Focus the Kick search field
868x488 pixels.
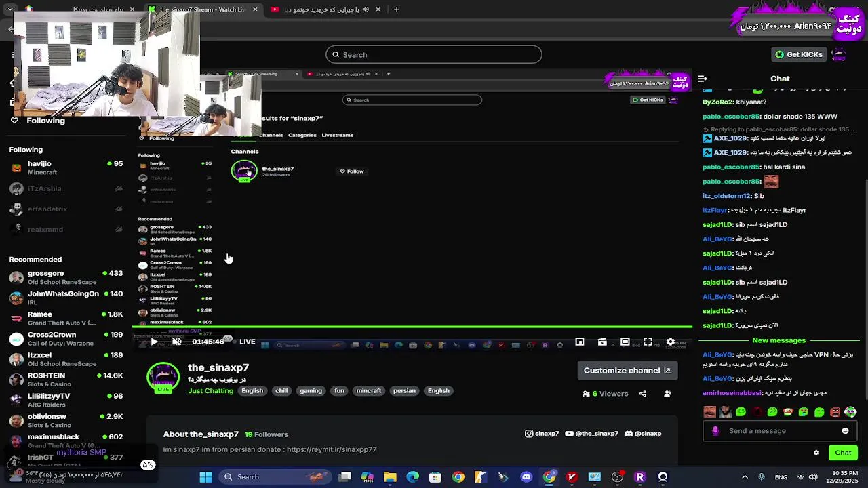coord(434,55)
